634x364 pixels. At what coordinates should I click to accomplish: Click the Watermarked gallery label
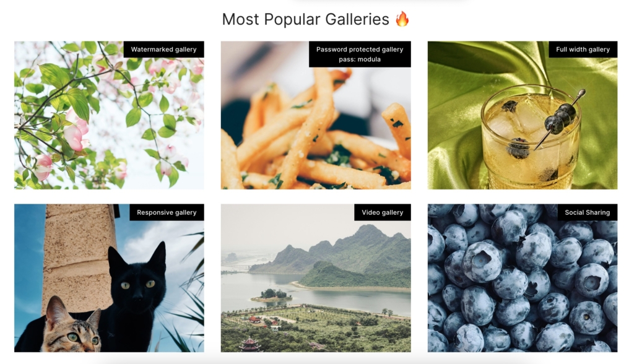click(163, 50)
